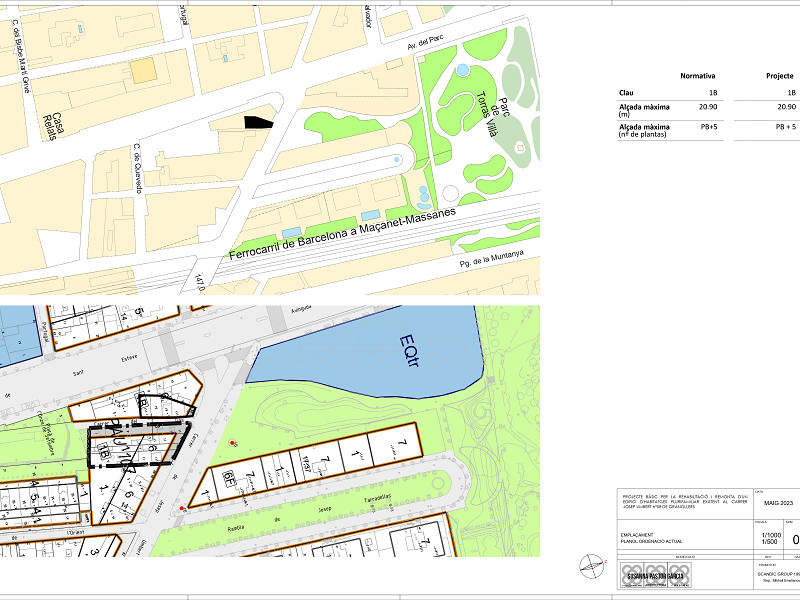Click the orange square building near Casa Rellats
The width and height of the screenshot is (800, 600).
(x=145, y=70)
